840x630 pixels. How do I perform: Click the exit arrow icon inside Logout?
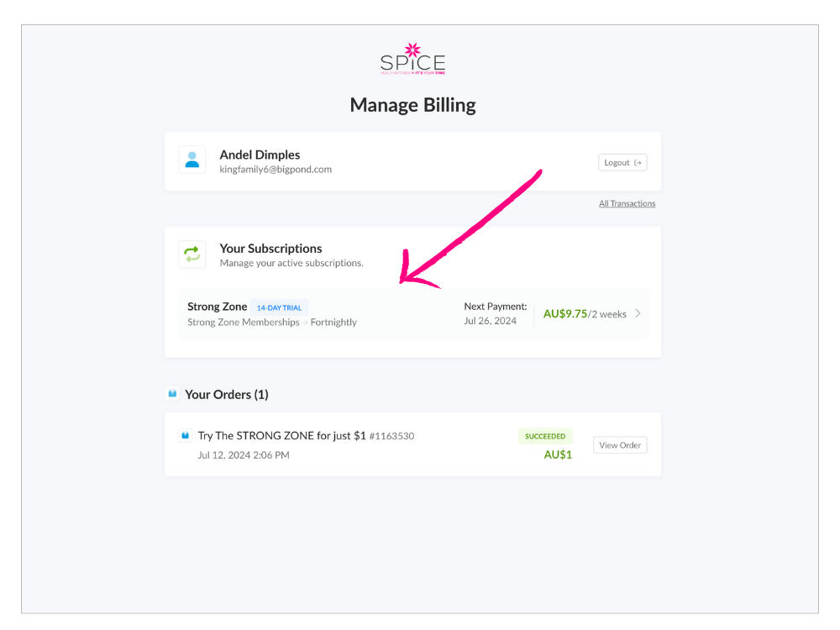point(638,163)
